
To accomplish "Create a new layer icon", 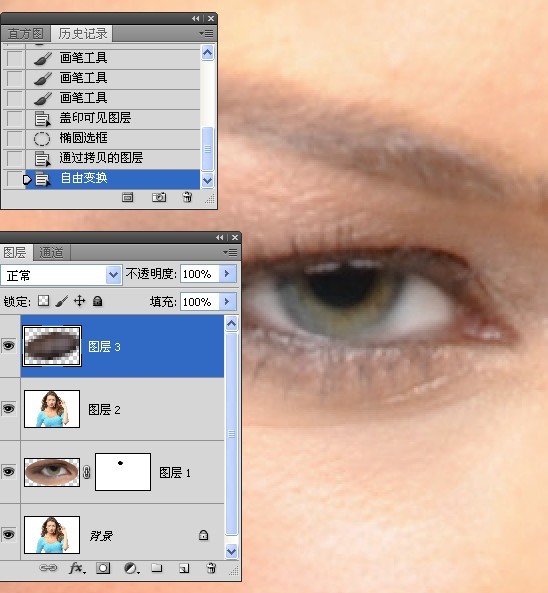I will 184,568.
